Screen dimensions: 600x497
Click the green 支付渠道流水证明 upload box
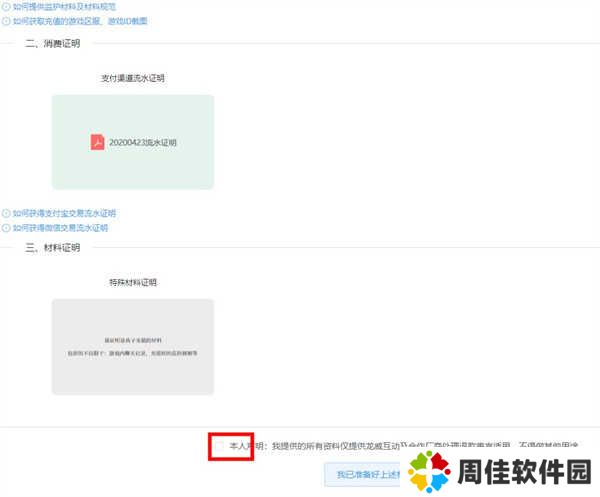point(133,170)
